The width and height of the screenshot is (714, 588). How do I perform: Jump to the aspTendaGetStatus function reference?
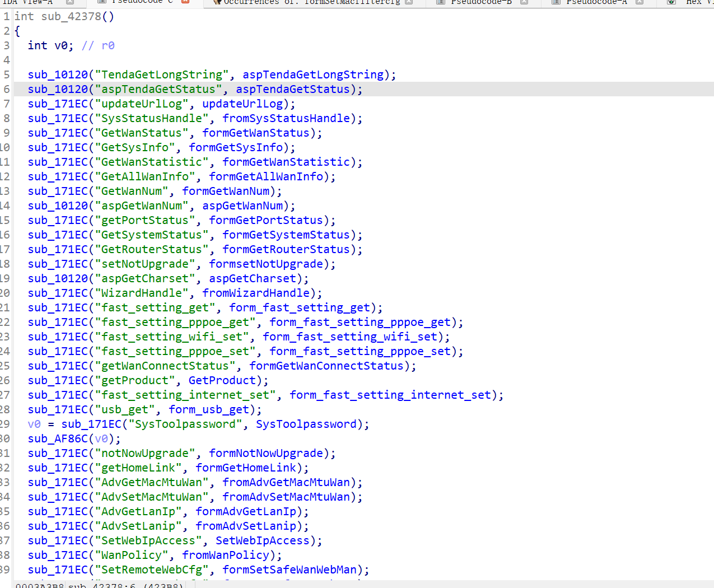coord(293,89)
